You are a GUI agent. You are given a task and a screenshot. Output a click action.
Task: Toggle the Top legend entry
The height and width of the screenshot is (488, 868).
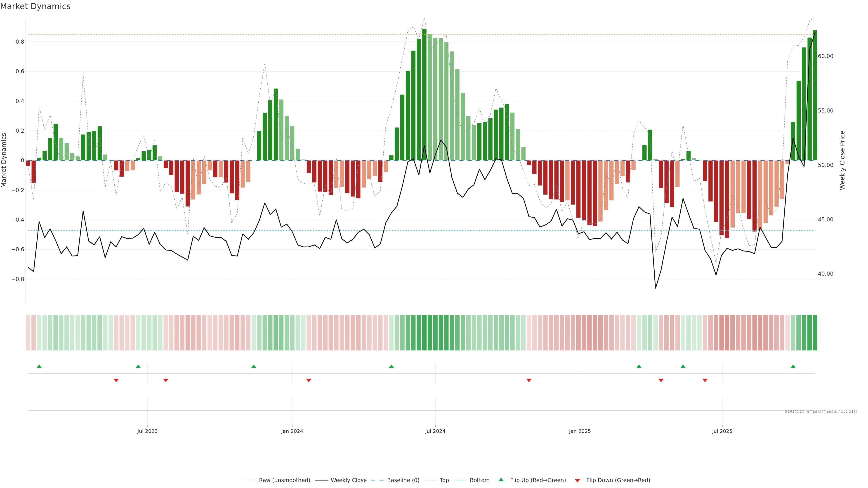point(444,480)
